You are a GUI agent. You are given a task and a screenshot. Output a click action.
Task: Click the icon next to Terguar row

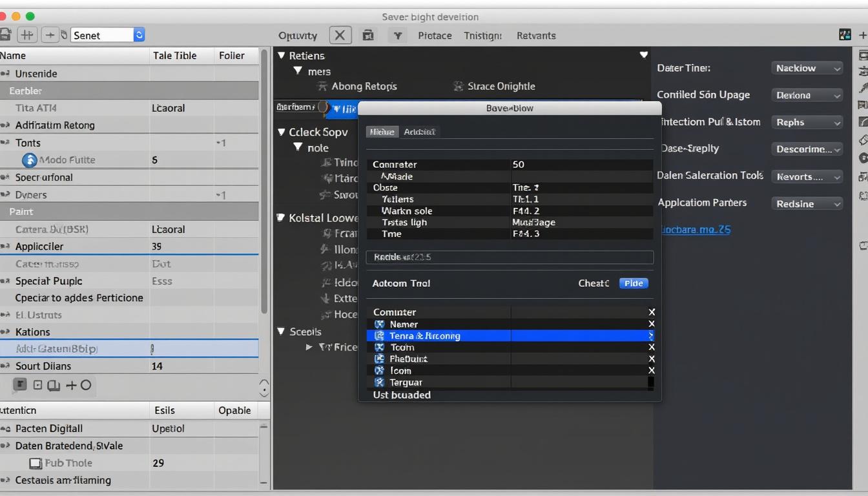tap(380, 382)
